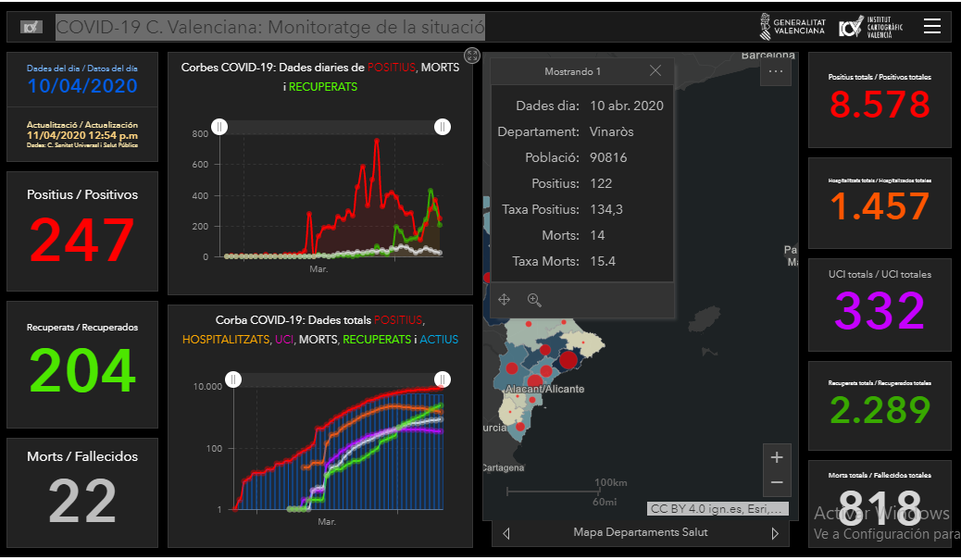Click the left range handle on the totals chart

(234, 379)
